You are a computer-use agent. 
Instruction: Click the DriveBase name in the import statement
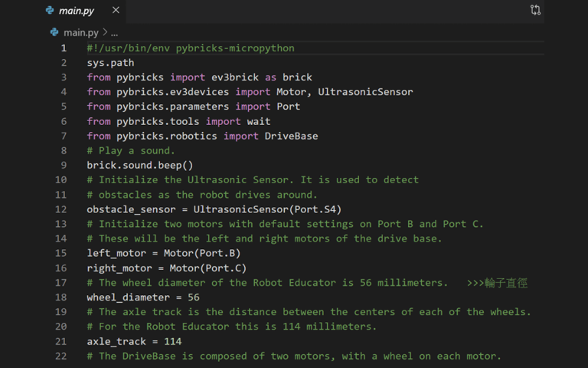[291, 136]
